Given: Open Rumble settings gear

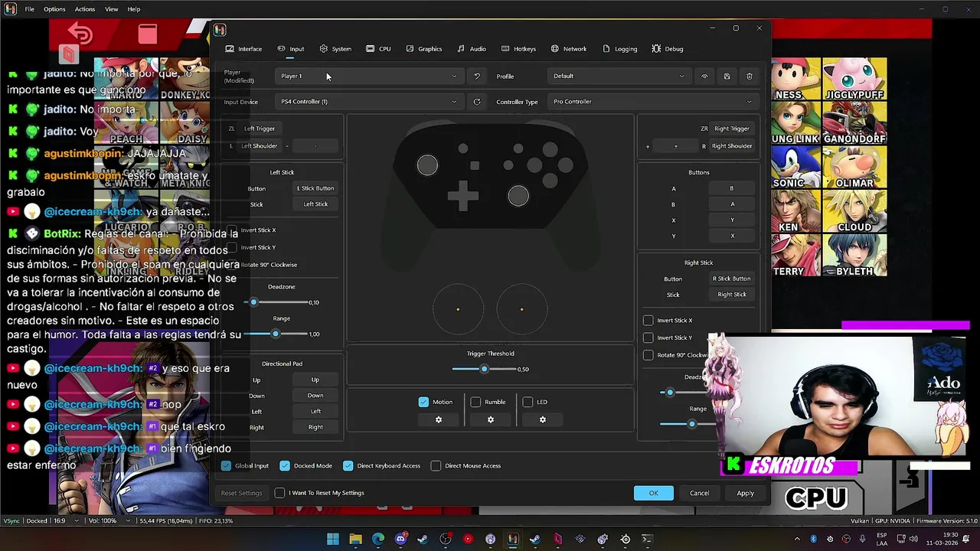Looking at the screenshot, I should [x=491, y=419].
